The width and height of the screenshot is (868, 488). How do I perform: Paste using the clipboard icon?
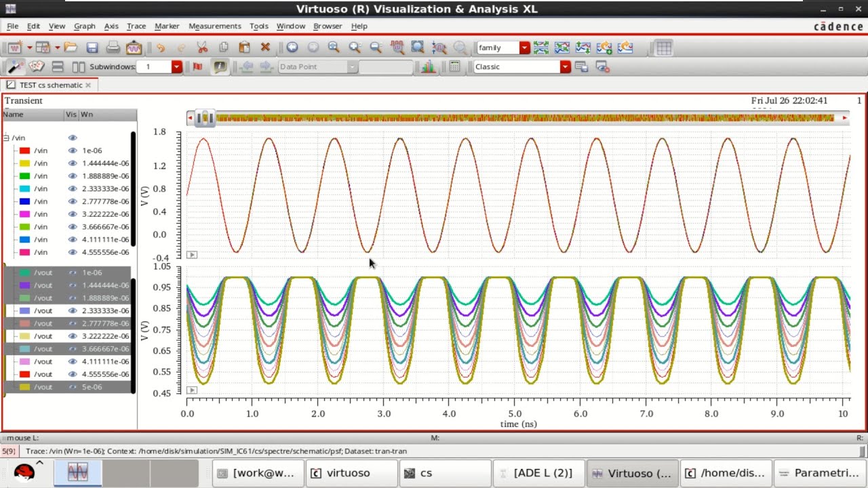[x=244, y=47]
